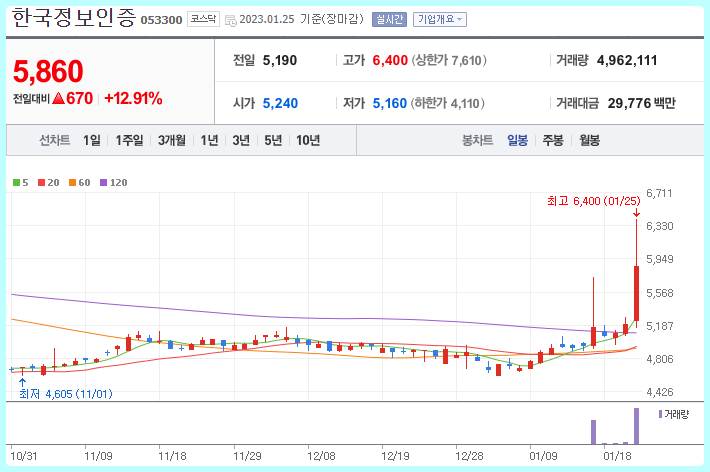Screen dimensions: 710x472
Task: Select the 5년 line chart tab
Action: coord(273,140)
